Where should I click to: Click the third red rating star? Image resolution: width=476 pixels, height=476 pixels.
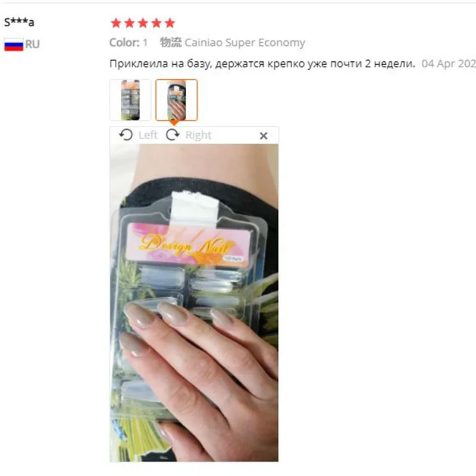pos(143,23)
